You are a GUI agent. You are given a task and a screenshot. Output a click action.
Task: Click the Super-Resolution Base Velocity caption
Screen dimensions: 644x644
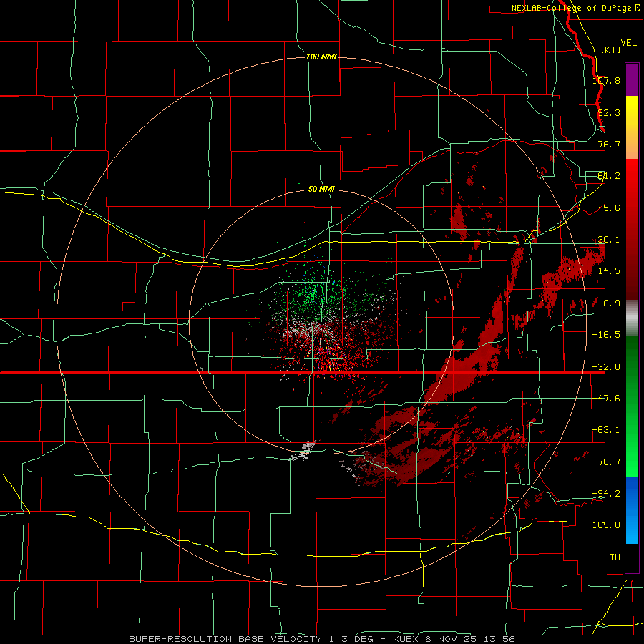coord(321,639)
